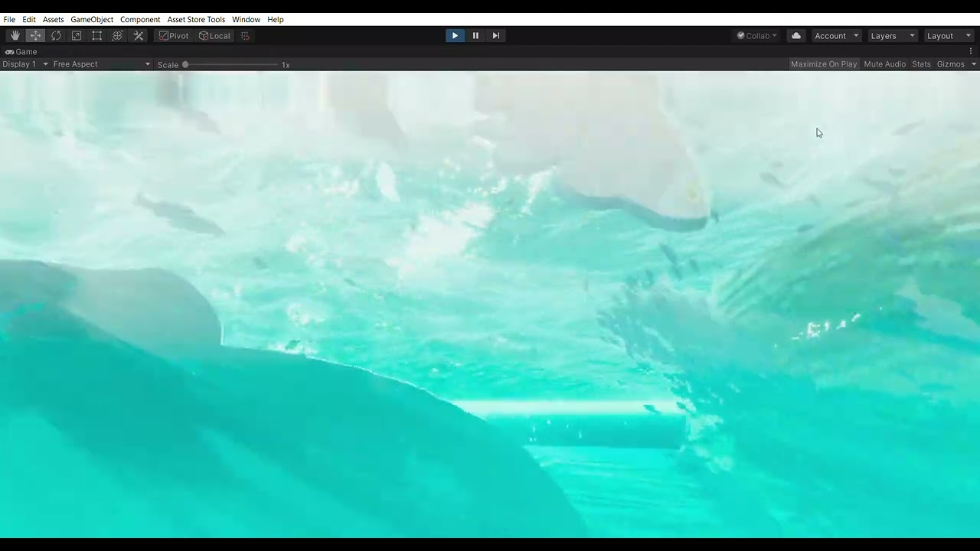980x551 pixels.
Task: Select the Scale tool
Action: coord(77,36)
